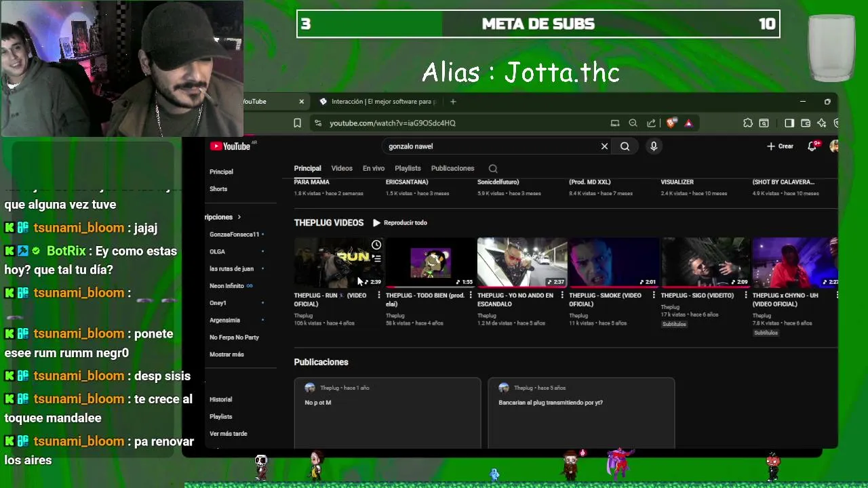Screen dimensions: 868x488
Task: Click the Crear button
Action: pos(780,146)
